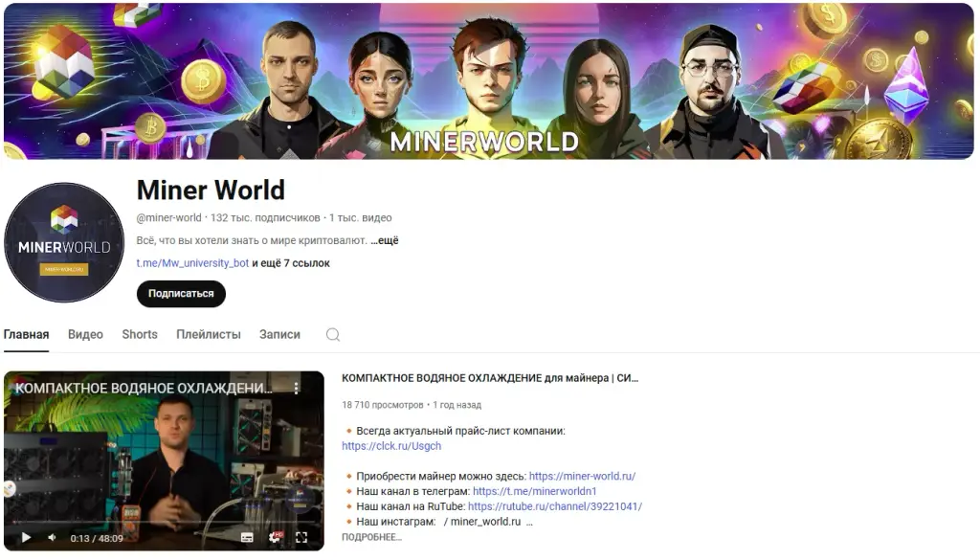This screenshot has width=980, height=560.
Task: Expand the description with ПОДРОБНЕЕ…
Action: 371,537
